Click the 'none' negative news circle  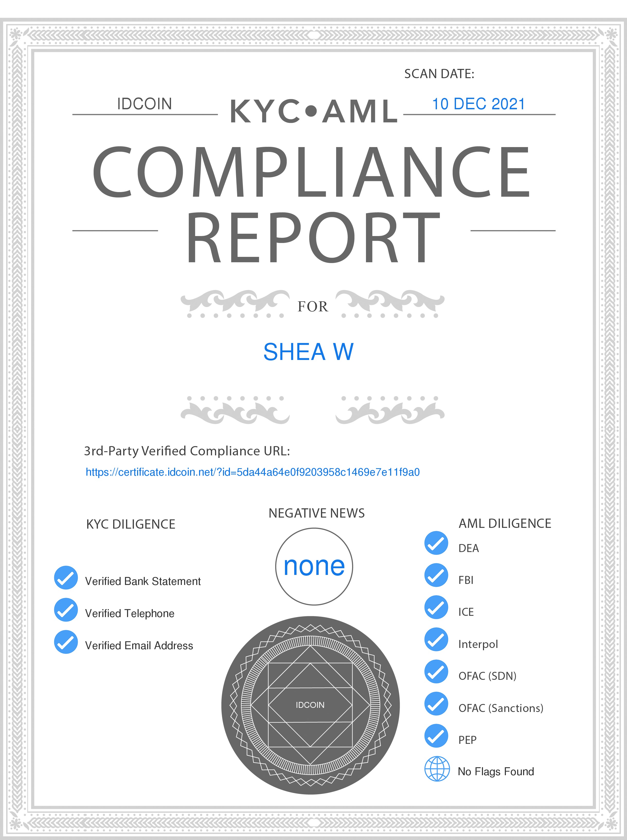tap(314, 566)
